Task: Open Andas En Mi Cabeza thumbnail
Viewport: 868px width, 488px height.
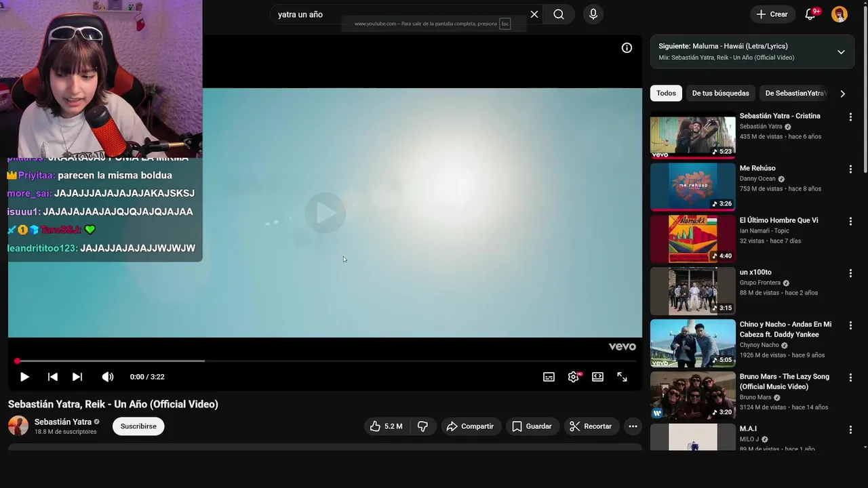Action: [x=692, y=344]
